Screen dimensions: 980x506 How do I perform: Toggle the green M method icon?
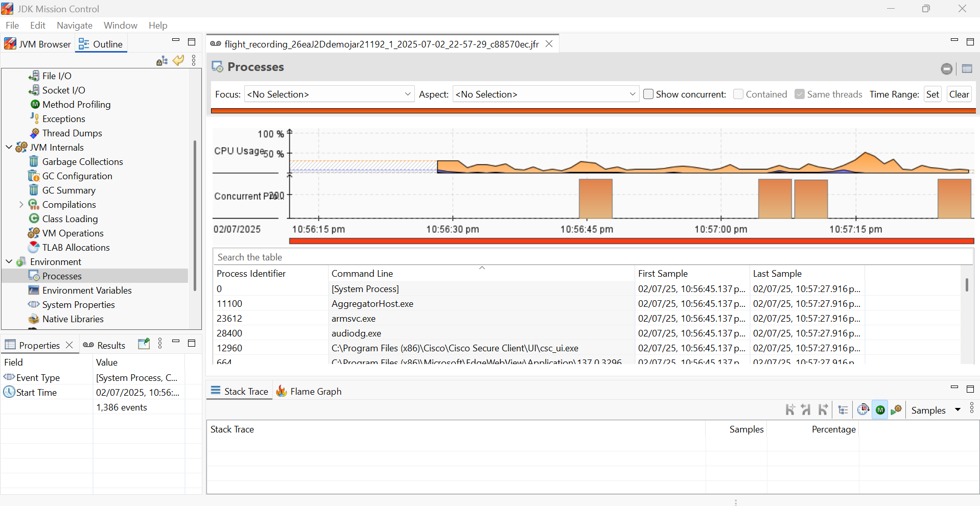(880, 410)
